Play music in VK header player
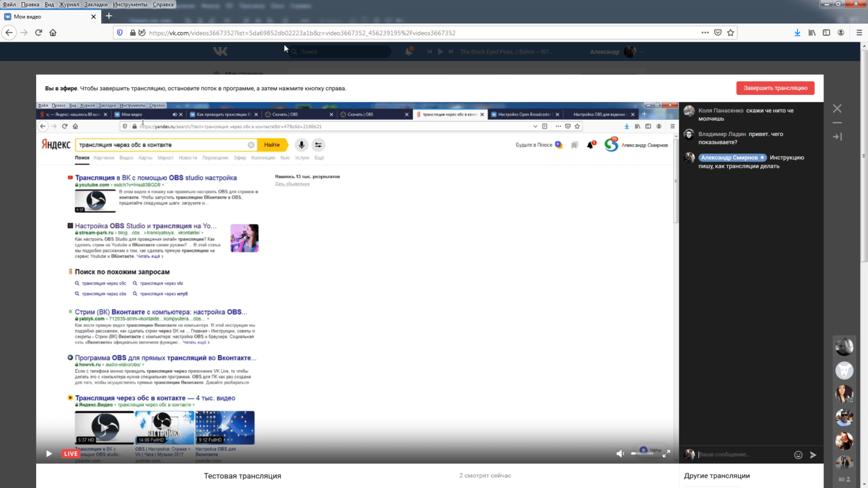Screen dimensions: 868x488 pos(440,51)
